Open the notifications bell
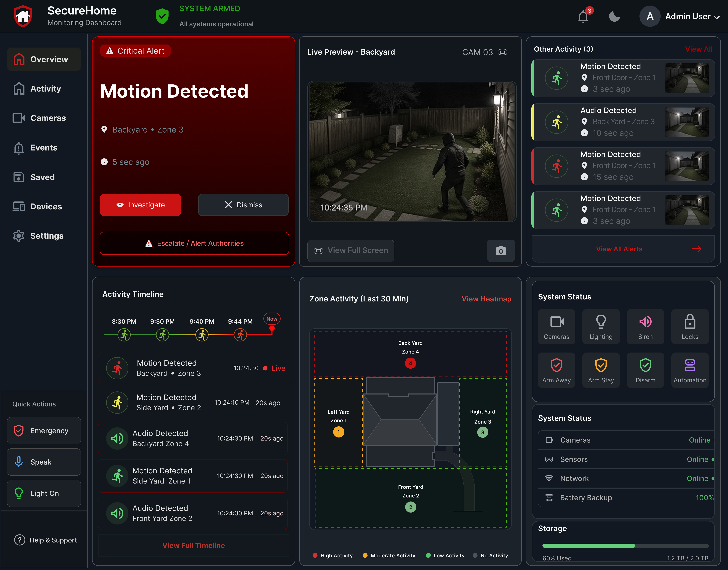728x570 pixels. tap(583, 16)
